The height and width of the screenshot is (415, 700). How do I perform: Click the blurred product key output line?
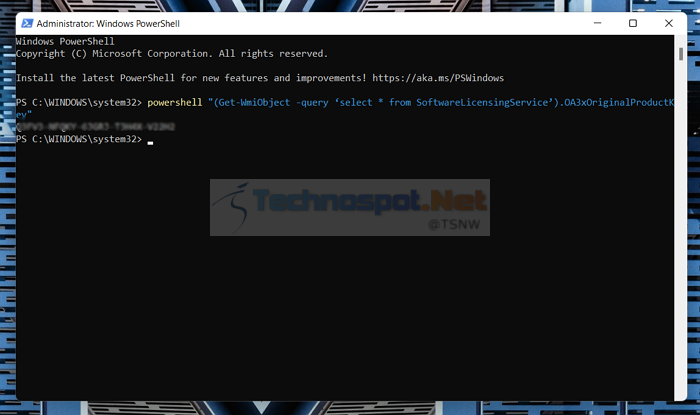click(x=95, y=127)
